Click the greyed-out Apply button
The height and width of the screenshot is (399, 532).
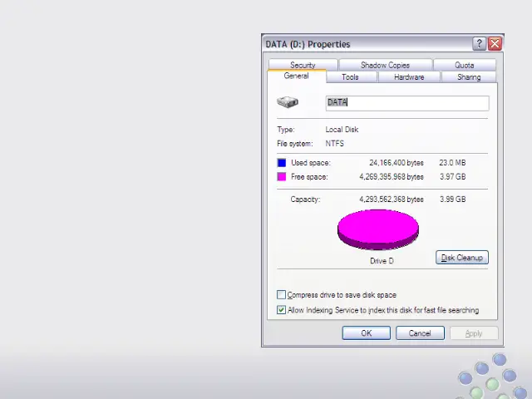474,333
